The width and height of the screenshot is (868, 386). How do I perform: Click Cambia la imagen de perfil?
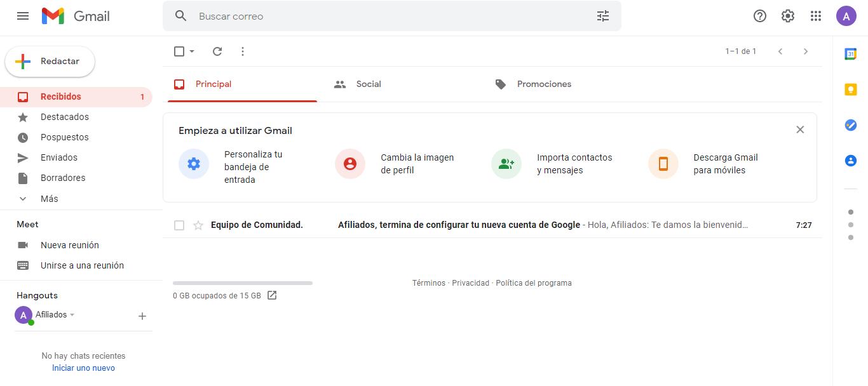point(417,164)
